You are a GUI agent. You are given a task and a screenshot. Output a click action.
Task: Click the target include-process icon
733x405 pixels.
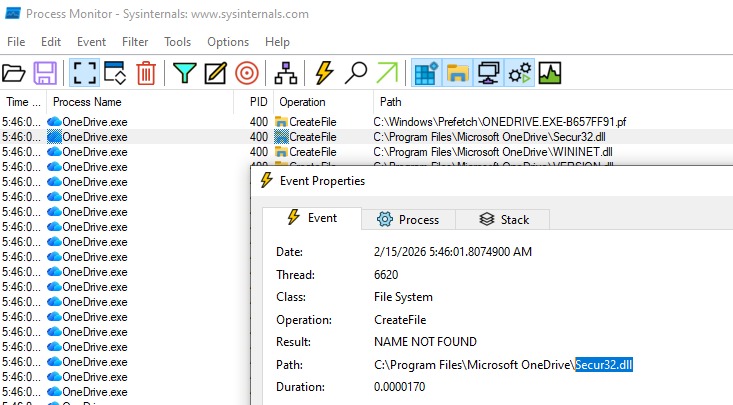[246, 72]
